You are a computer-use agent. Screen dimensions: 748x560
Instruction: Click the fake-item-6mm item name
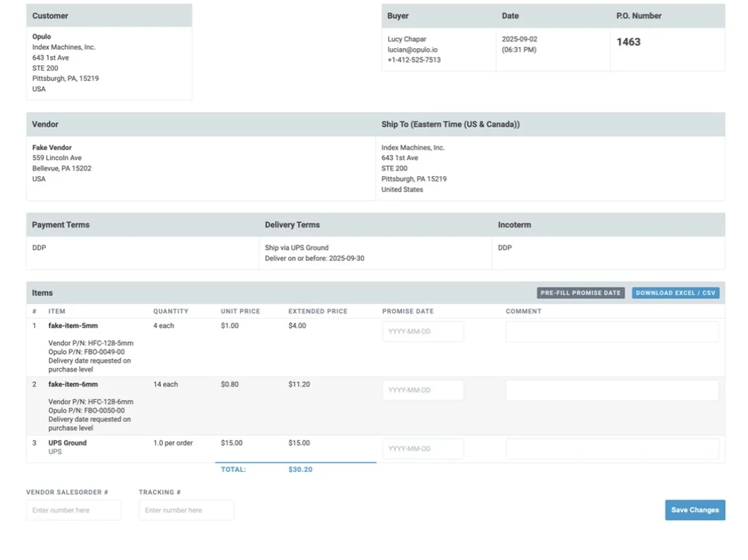pyautogui.click(x=73, y=384)
